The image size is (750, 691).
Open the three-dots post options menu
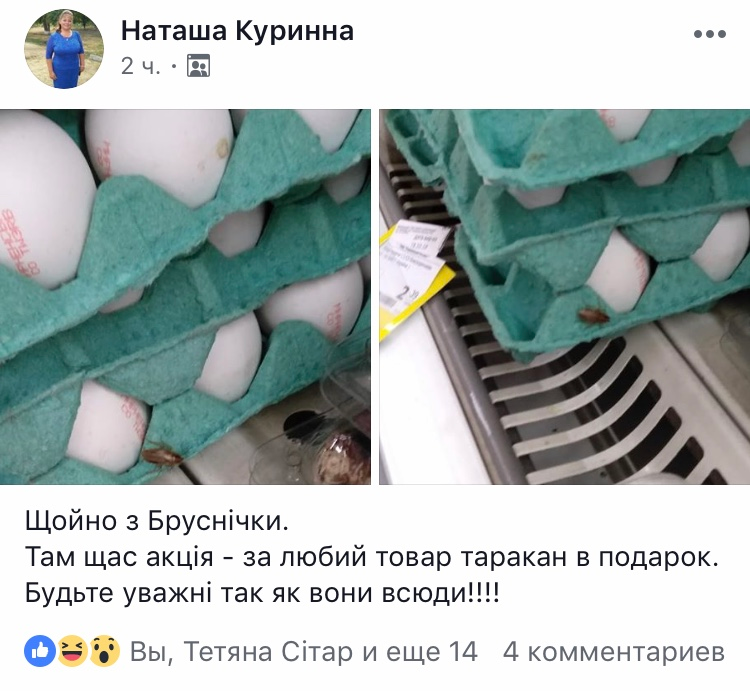click(x=710, y=34)
